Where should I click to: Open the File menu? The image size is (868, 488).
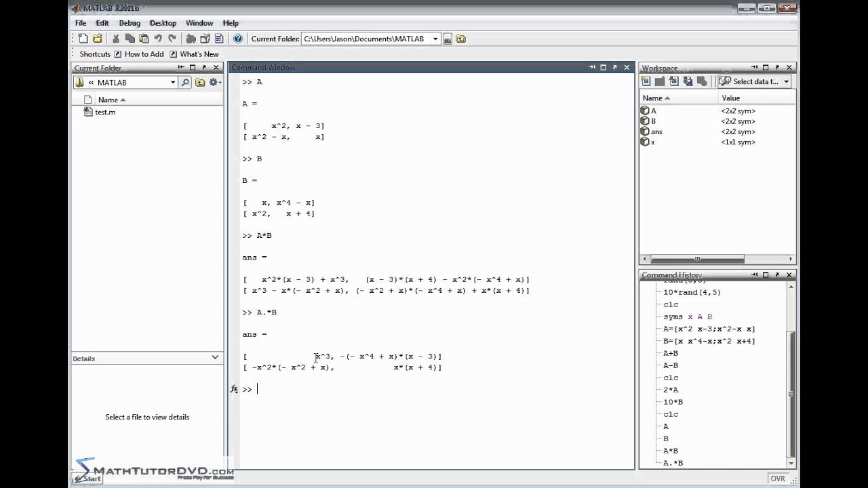[81, 23]
